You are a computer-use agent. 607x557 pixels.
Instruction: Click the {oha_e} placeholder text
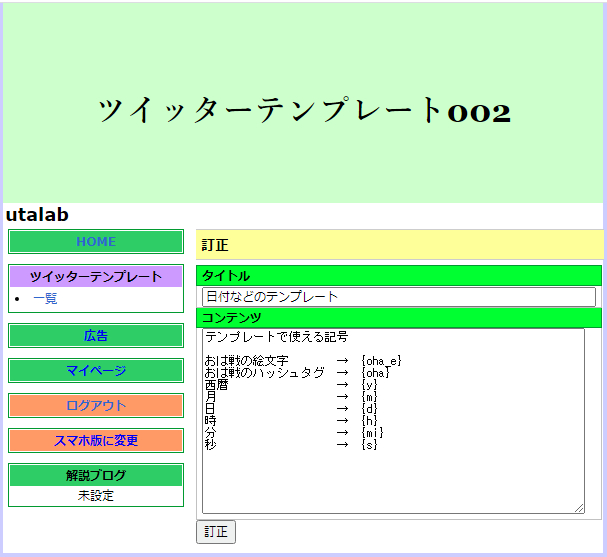pos(381,361)
